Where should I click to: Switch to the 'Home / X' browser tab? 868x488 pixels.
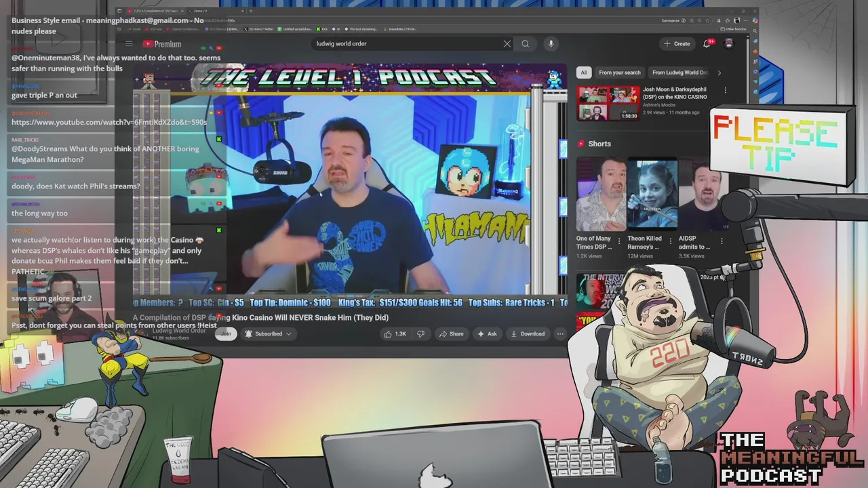[x=214, y=11]
